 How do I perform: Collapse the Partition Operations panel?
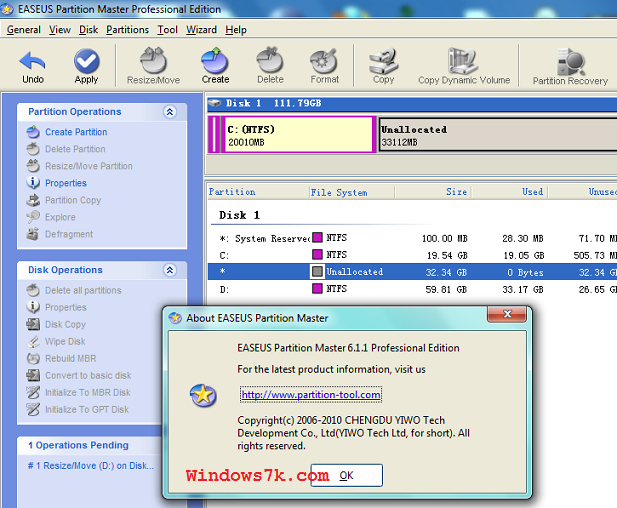pyautogui.click(x=170, y=112)
